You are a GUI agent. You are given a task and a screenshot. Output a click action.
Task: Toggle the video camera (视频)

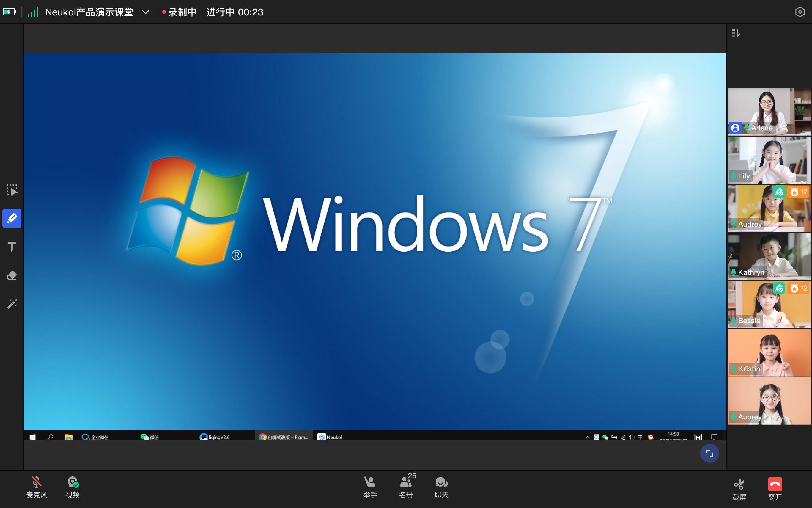click(73, 487)
